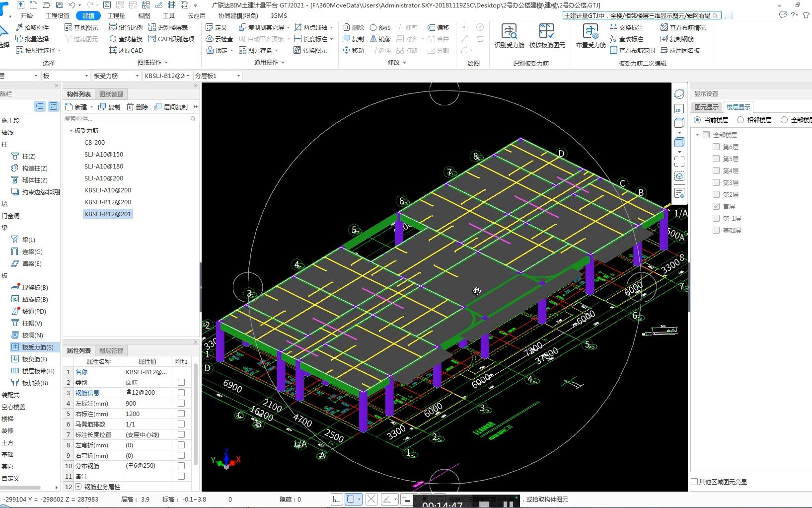
Task: Click the 校核板筋图元 ribbon icon
Action: point(547,36)
